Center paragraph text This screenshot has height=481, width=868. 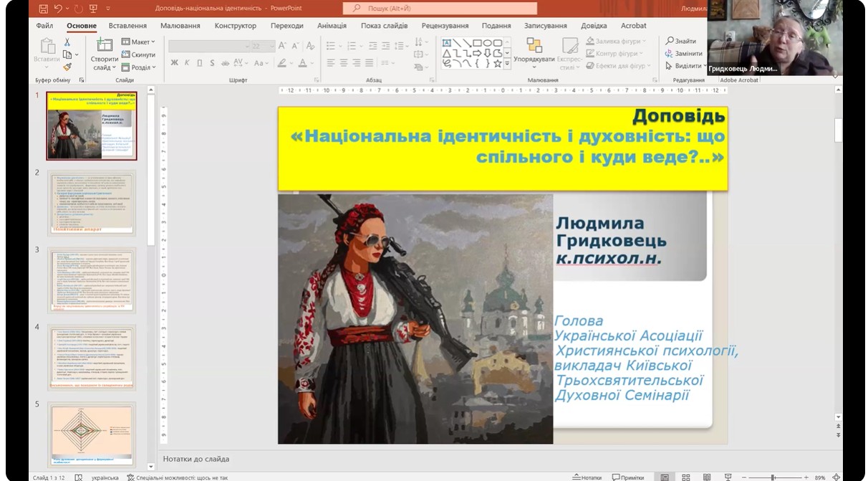(x=344, y=63)
